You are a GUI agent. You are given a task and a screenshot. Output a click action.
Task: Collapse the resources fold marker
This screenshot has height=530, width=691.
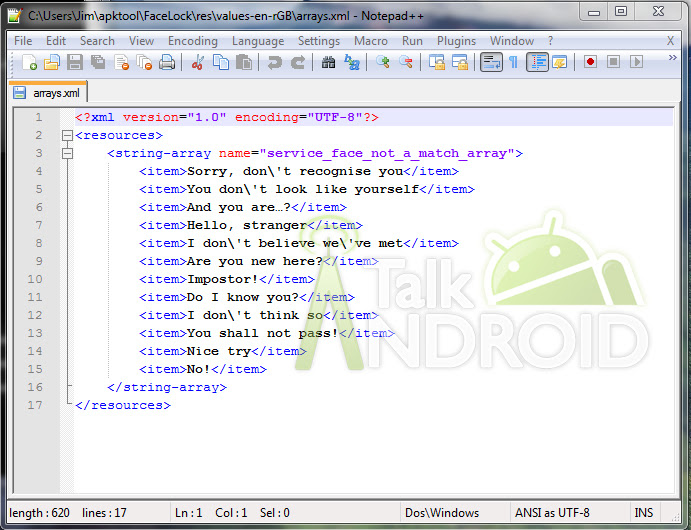click(67, 135)
